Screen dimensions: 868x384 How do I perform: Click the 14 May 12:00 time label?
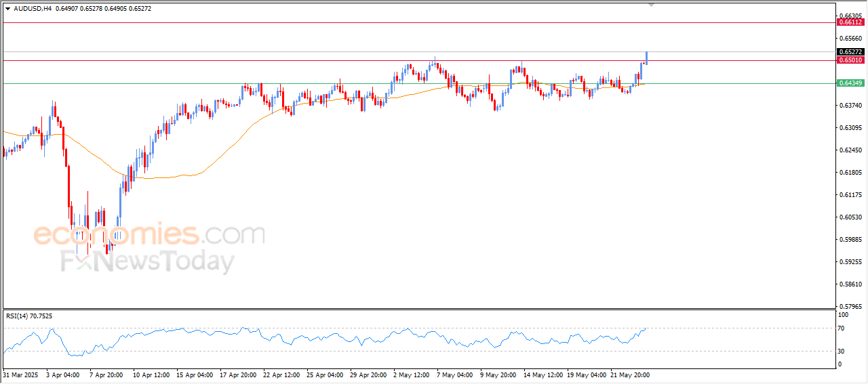[542, 374]
